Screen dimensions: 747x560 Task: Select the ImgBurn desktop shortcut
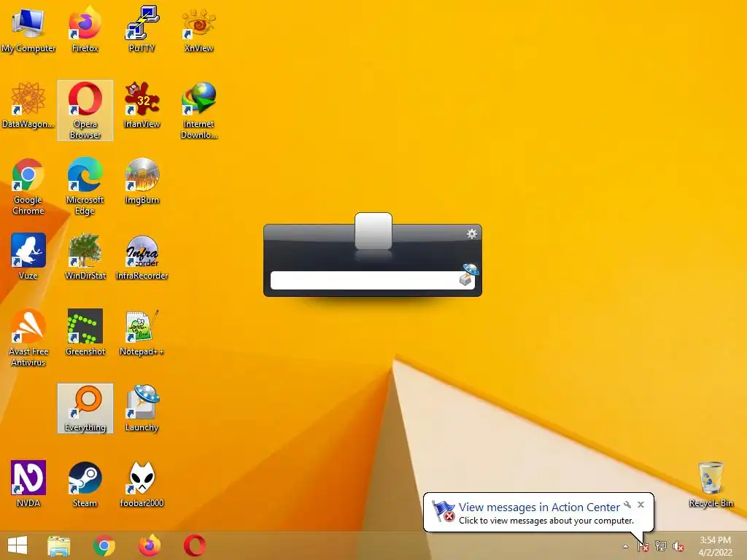pos(142,182)
